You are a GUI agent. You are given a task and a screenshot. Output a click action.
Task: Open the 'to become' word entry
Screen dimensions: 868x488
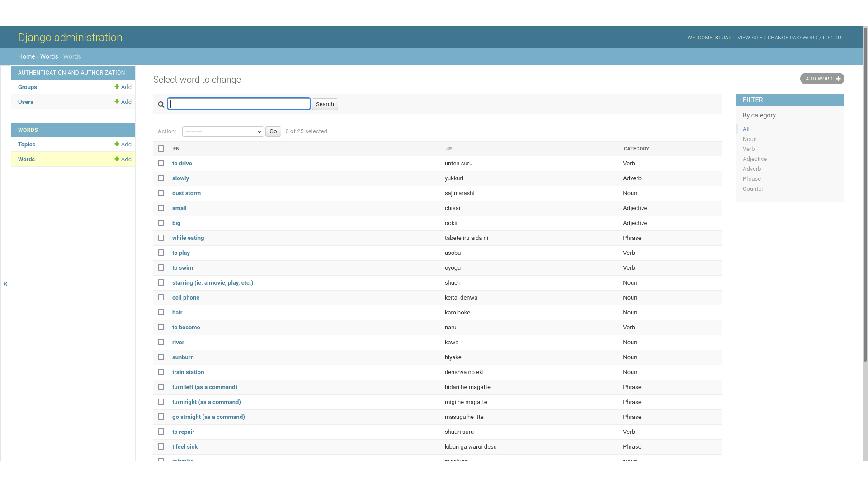[186, 327]
